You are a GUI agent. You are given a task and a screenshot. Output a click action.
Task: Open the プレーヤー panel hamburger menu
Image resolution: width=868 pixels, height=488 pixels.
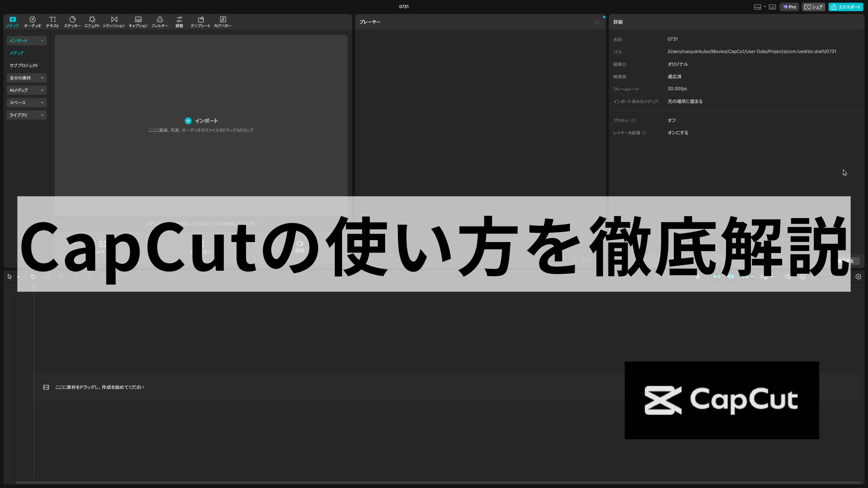597,22
